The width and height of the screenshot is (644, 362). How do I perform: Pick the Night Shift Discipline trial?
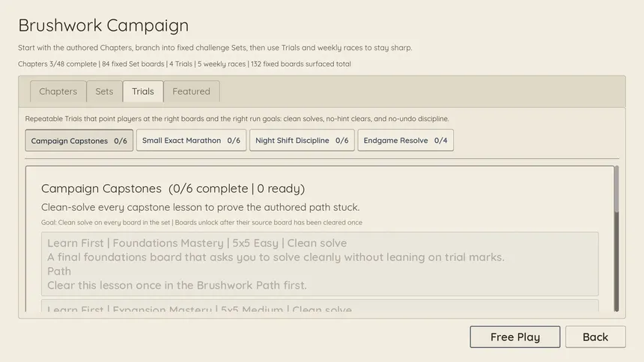click(x=302, y=141)
